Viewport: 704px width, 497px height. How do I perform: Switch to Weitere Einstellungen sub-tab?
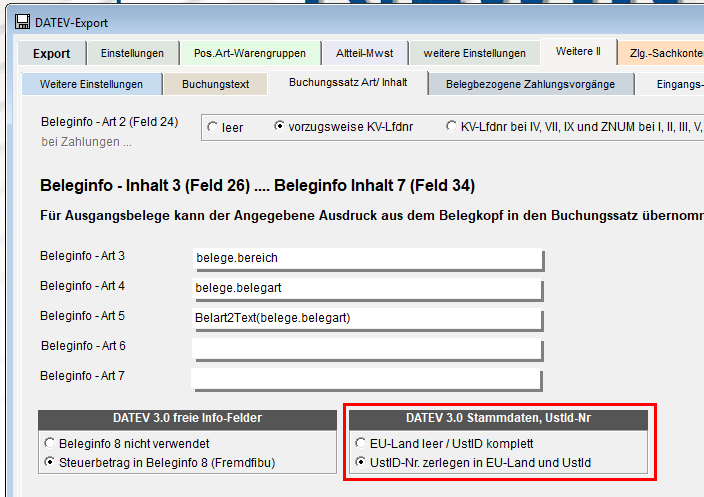click(x=91, y=84)
